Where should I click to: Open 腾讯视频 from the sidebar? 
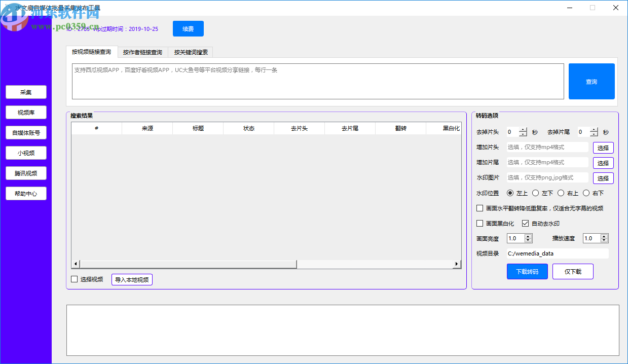coord(26,173)
